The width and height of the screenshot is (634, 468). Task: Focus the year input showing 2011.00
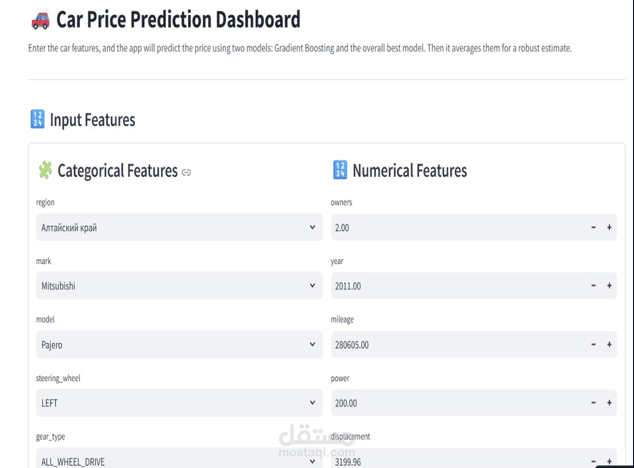pyautogui.click(x=455, y=286)
